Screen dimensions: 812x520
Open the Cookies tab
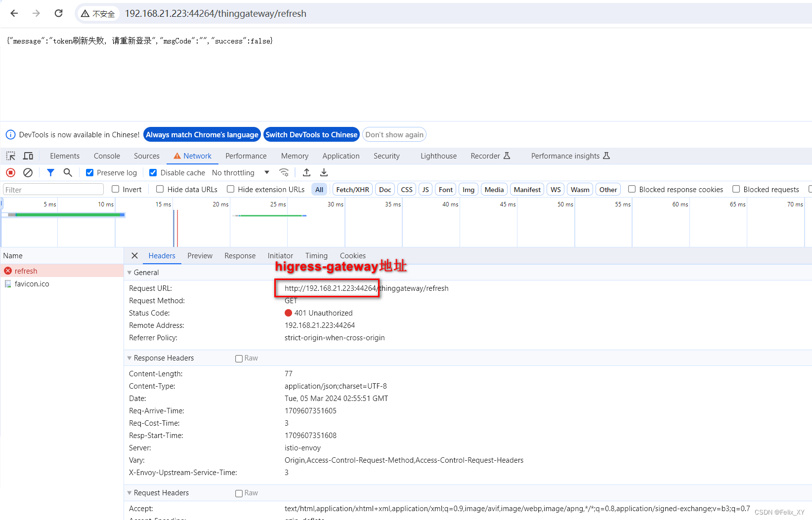(353, 256)
